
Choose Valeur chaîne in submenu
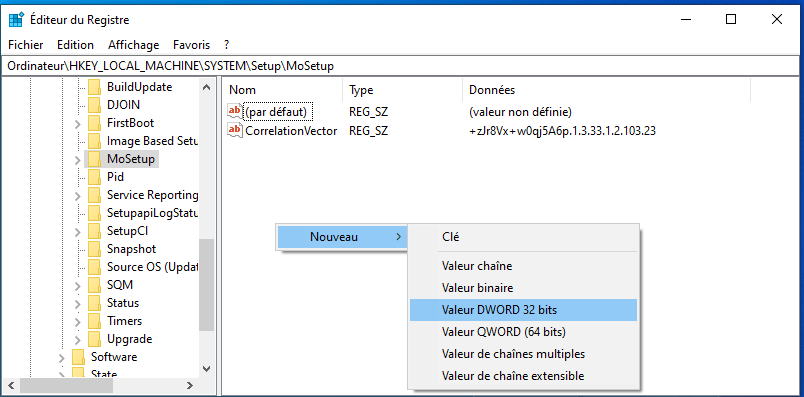coord(523,266)
